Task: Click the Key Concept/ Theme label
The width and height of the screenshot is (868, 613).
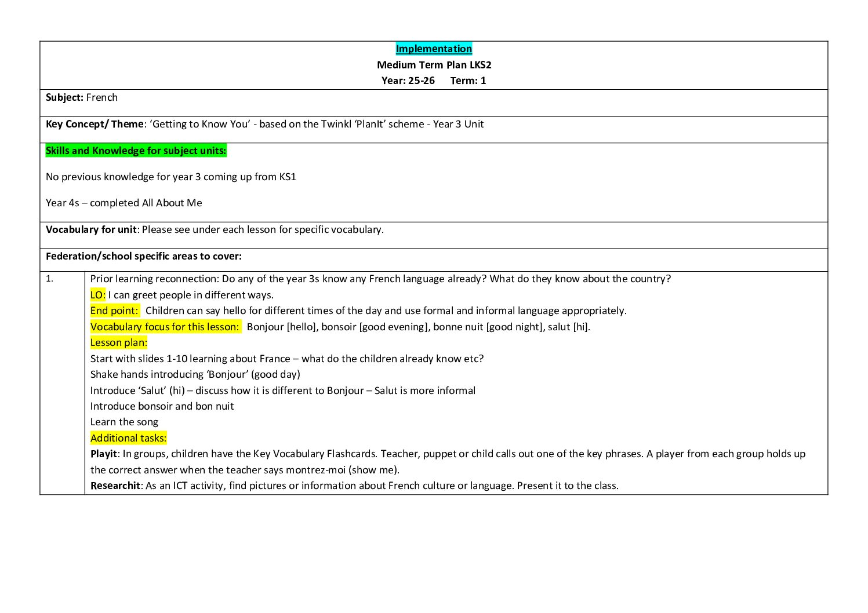Action: (95, 124)
